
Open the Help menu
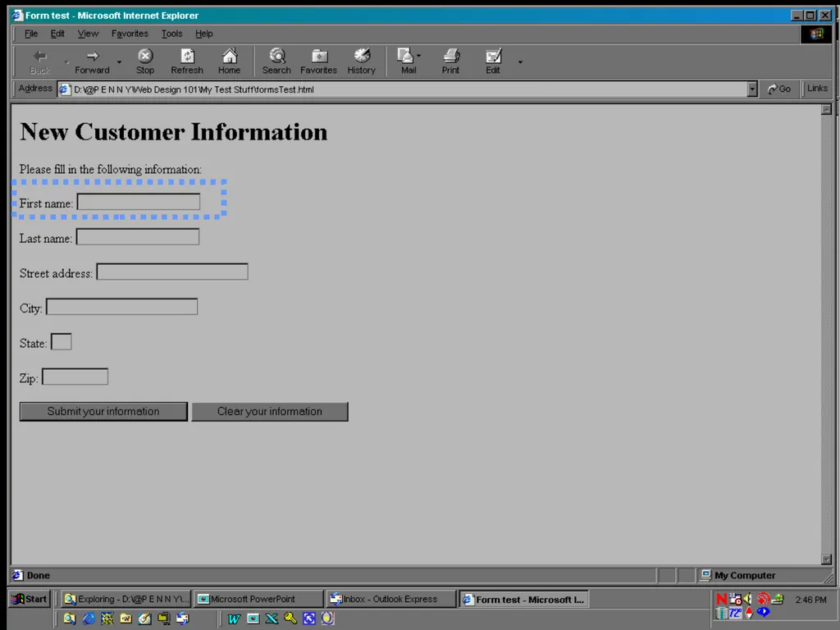203,34
